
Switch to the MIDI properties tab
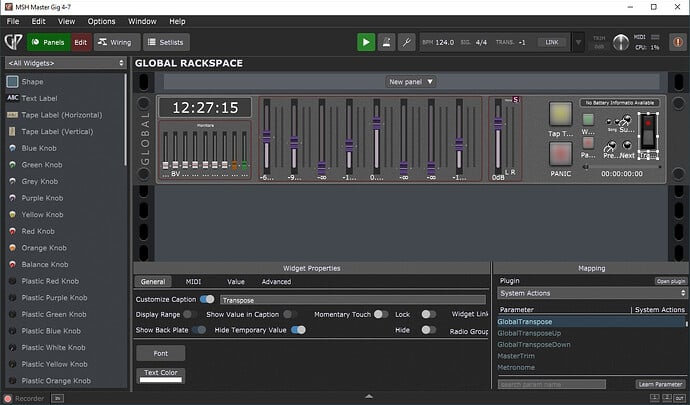point(193,282)
